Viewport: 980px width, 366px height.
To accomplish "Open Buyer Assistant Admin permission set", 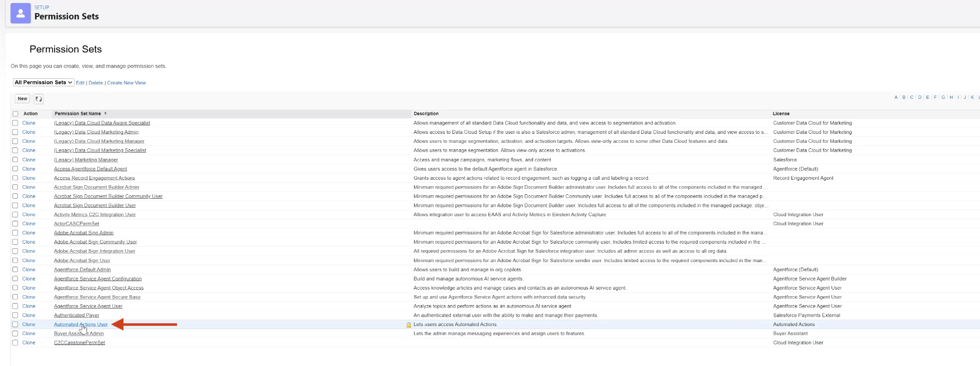I will [x=79, y=334].
